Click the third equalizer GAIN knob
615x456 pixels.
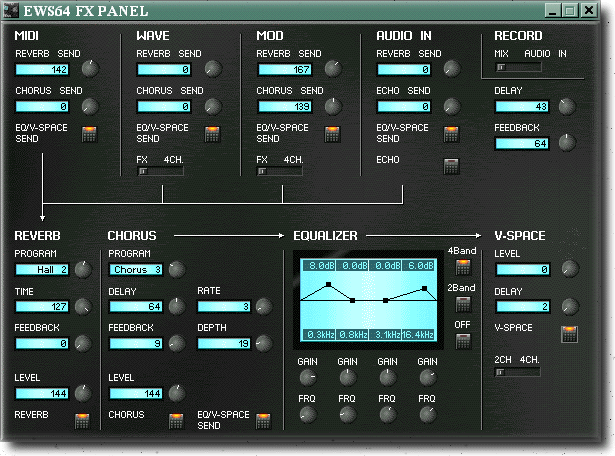tap(388, 378)
